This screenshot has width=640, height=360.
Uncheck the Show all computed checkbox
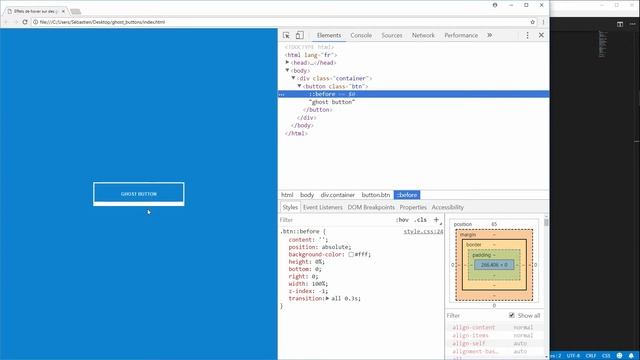[511, 316]
